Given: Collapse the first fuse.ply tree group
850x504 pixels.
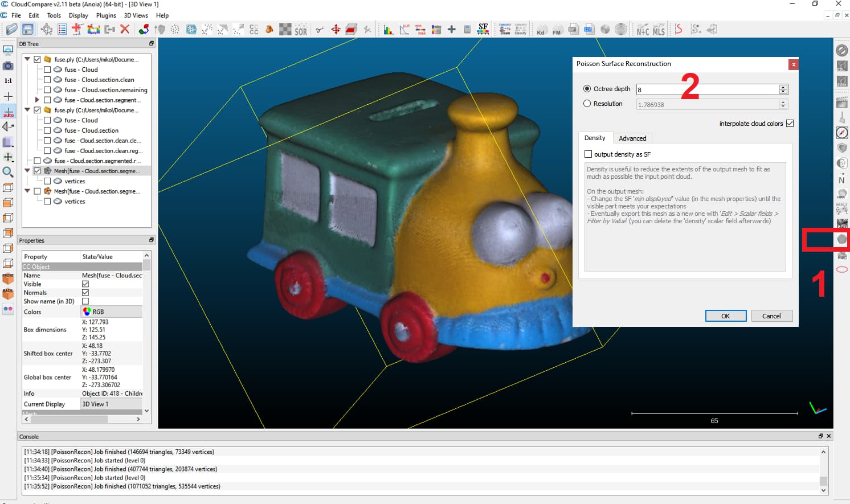Looking at the screenshot, I should (x=27, y=59).
